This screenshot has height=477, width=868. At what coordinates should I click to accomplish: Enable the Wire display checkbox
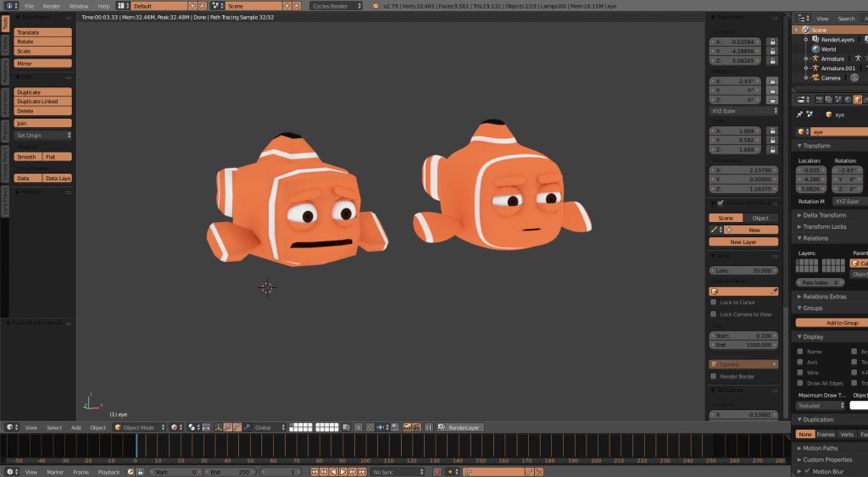pyautogui.click(x=800, y=373)
